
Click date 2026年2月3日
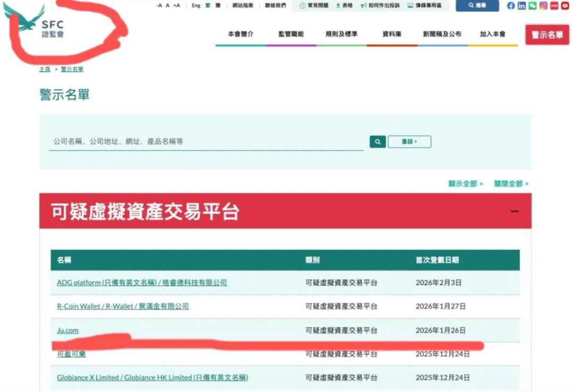click(438, 283)
